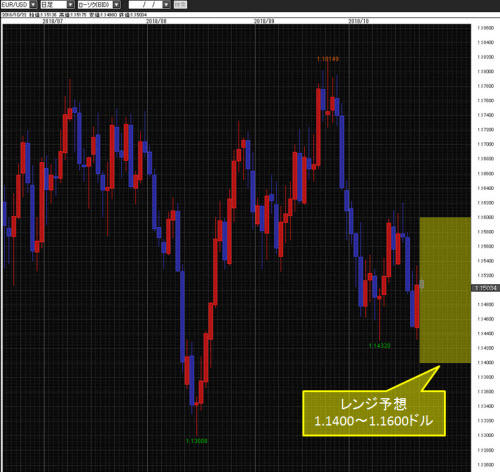Open the date picker dropdown arrow
Image resolution: width=500 pixels, height=472 pixels.
click(x=166, y=5)
